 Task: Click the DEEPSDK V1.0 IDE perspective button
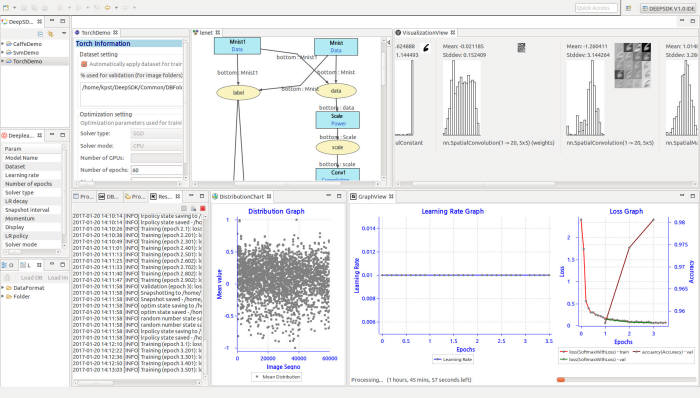pos(668,8)
